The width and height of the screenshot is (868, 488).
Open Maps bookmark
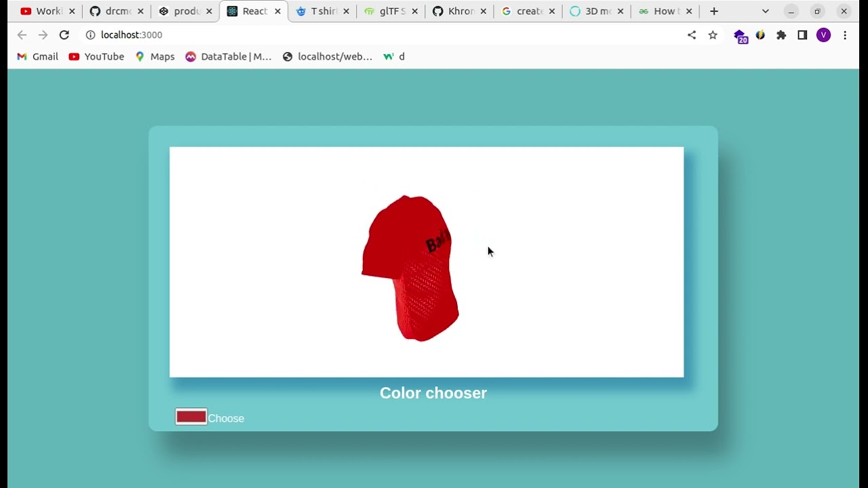[x=155, y=57]
